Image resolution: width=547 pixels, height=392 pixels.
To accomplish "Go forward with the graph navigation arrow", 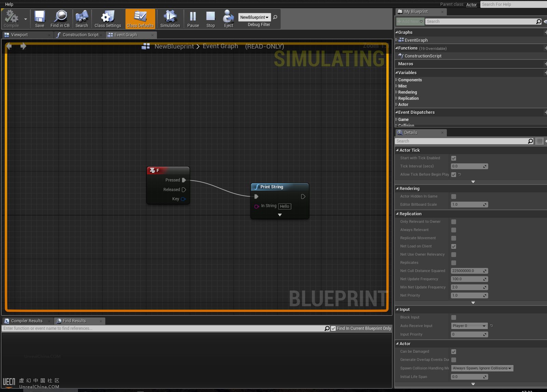I will [23, 46].
